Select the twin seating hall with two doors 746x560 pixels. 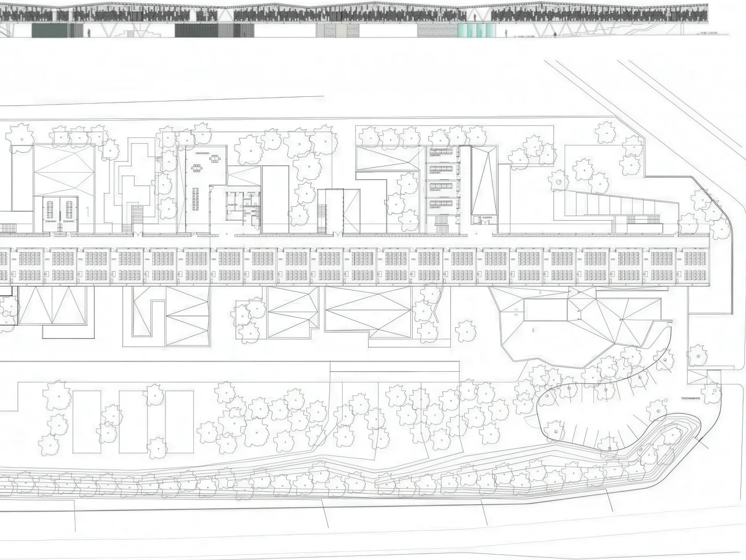[60, 214]
